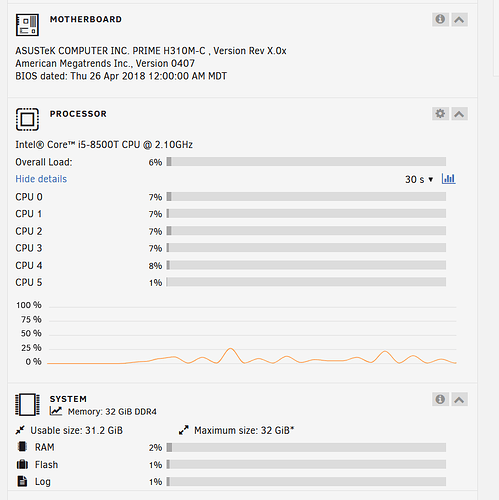Screen dimensions: 499x500
Task: Collapse the System memory panel
Action: [x=459, y=399]
